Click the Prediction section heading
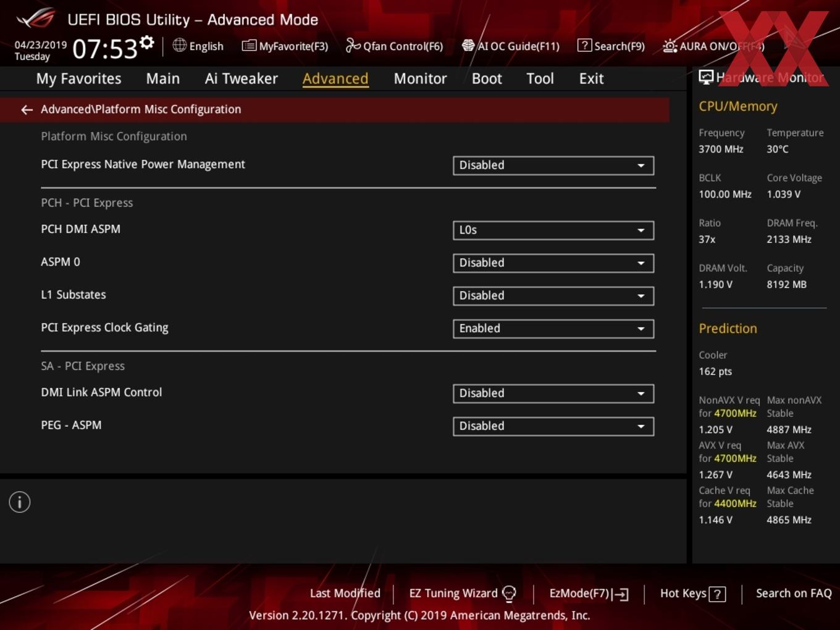 [728, 329]
